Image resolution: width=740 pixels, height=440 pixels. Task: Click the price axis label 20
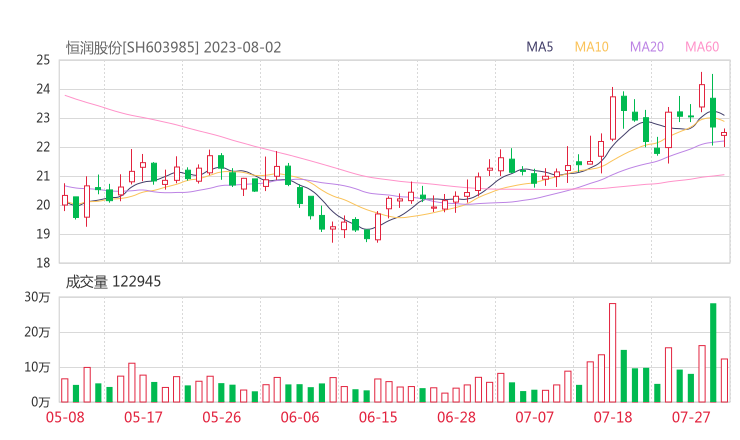click(43, 205)
